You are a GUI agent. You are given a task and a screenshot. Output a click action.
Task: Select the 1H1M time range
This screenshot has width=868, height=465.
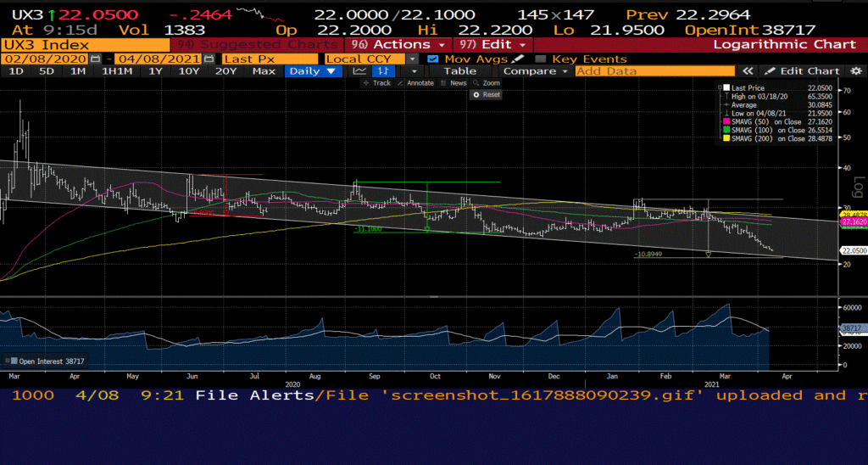pyautogui.click(x=117, y=71)
